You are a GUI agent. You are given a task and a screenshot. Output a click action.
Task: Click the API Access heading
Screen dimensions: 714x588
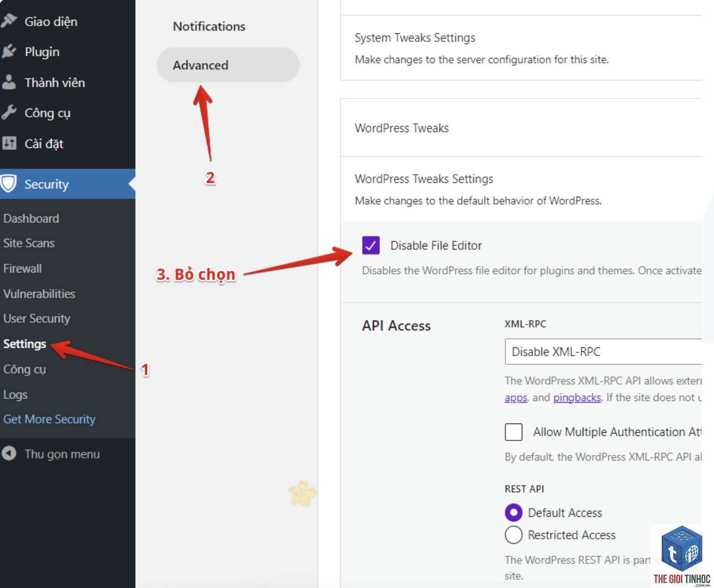(x=396, y=326)
